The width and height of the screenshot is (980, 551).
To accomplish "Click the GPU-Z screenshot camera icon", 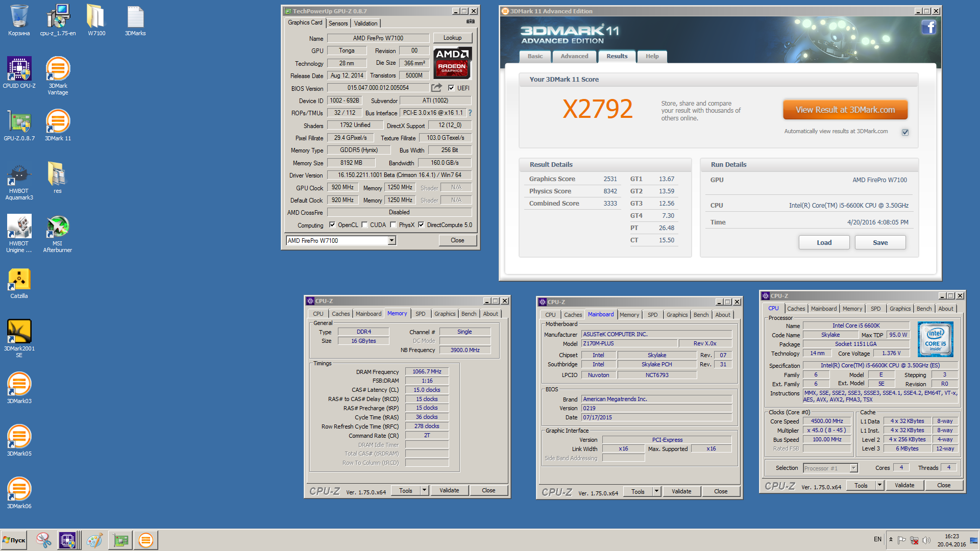I will point(471,21).
